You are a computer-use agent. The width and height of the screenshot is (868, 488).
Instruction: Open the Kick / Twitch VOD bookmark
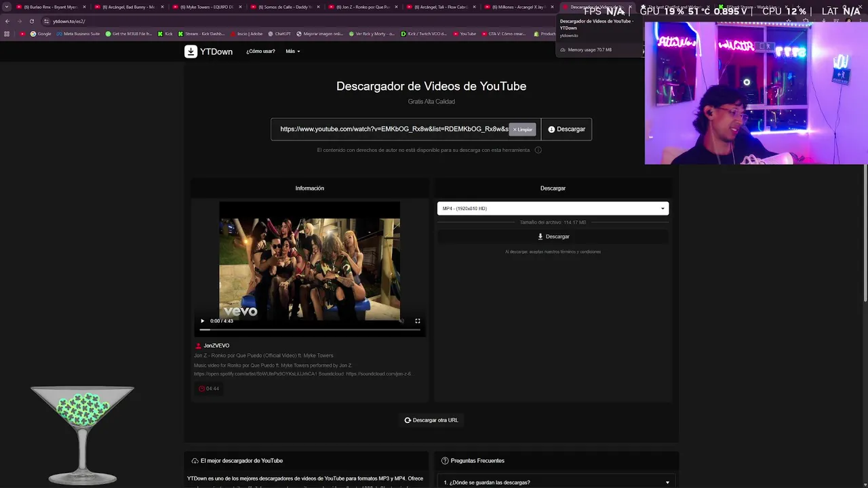[424, 34]
